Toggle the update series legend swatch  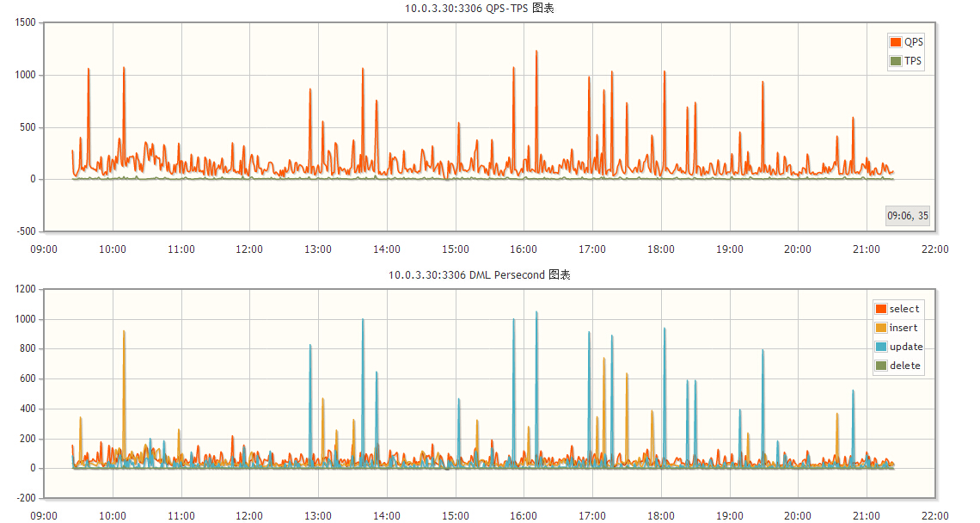point(881,347)
